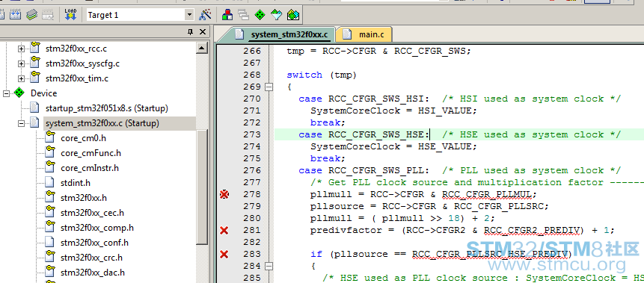Click Select Software Packs funnel icon

click(x=276, y=15)
